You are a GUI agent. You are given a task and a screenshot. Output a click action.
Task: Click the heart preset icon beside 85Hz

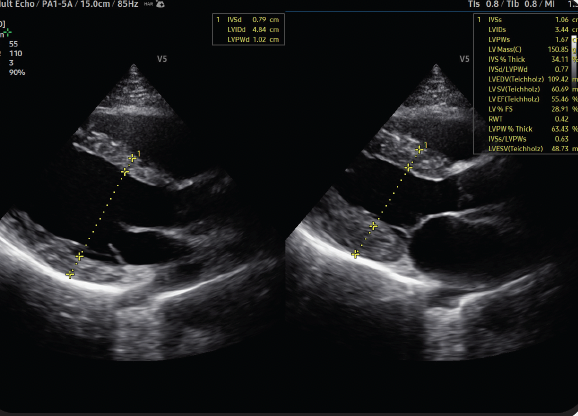(160, 4)
